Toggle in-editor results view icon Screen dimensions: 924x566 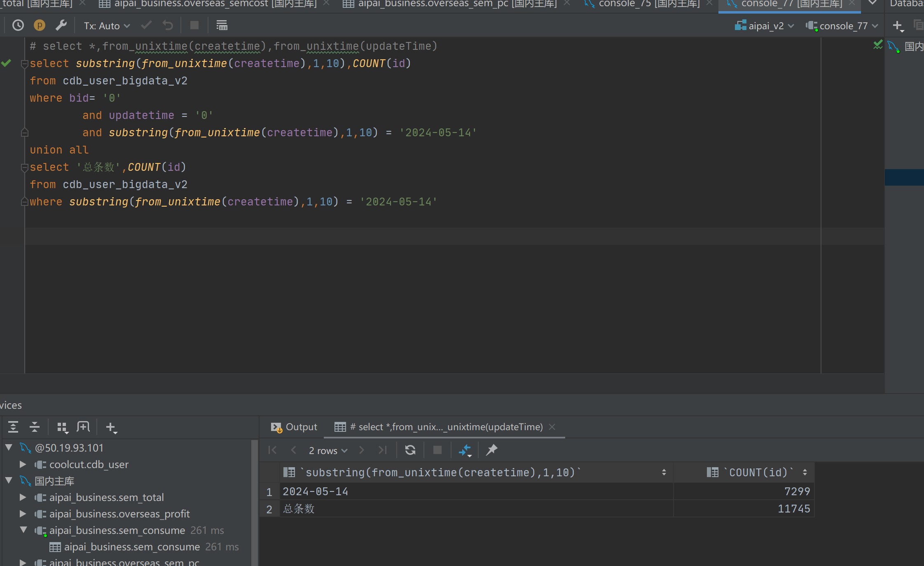[222, 26]
